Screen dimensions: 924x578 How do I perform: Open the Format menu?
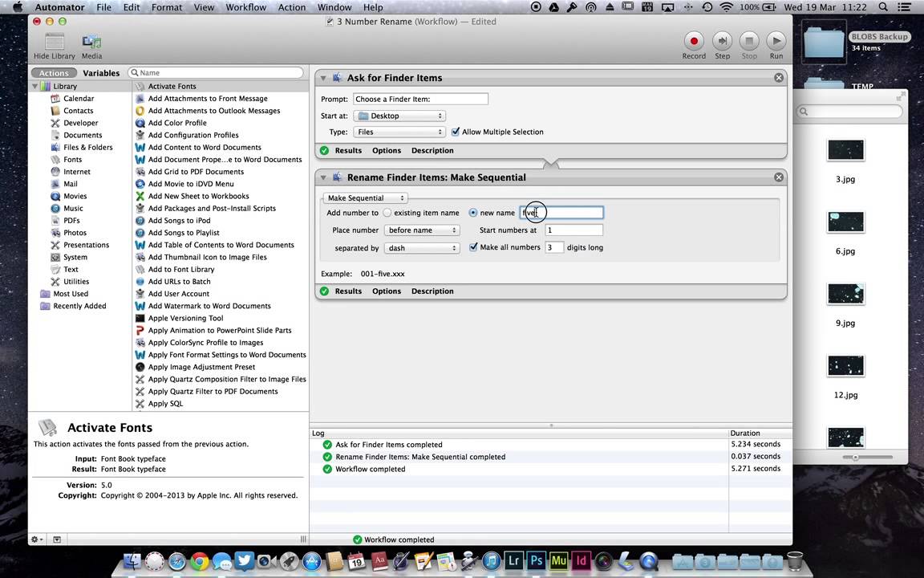coord(167,7)
